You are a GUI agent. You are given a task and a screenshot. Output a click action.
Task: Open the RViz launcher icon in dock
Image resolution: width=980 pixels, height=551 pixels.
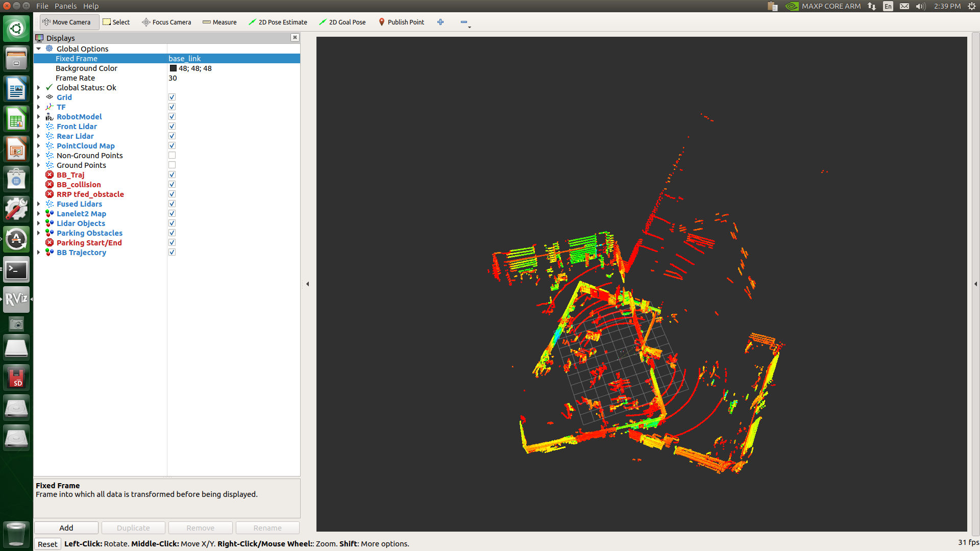click(16, 299)
